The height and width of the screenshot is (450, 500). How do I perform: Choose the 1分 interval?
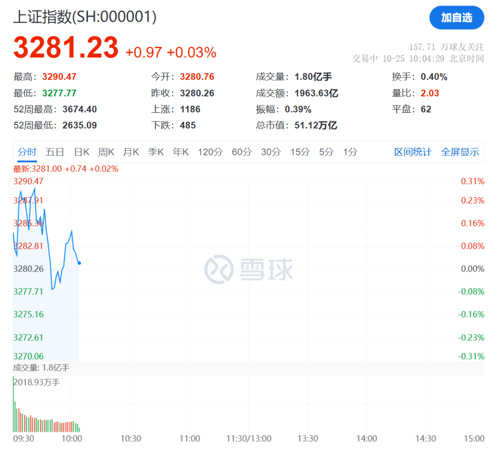pos(350,152)
